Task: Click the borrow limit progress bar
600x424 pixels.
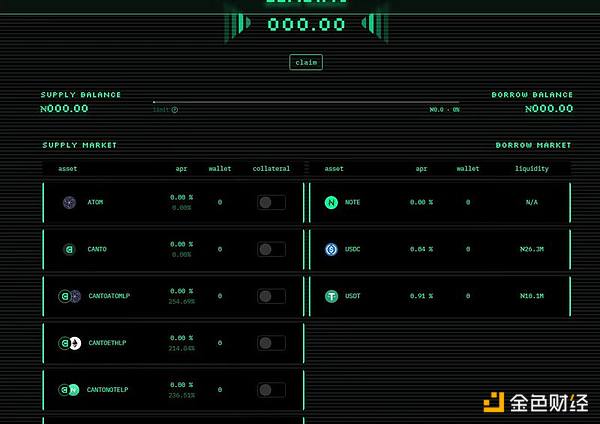Action: (306, 102)
